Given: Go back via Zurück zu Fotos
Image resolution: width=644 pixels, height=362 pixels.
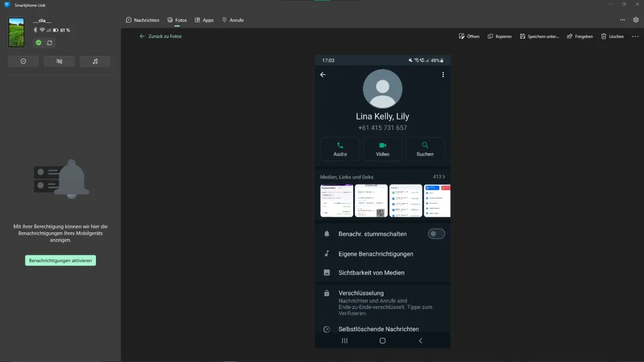Looking at the screenshot, I should [161, 36].
